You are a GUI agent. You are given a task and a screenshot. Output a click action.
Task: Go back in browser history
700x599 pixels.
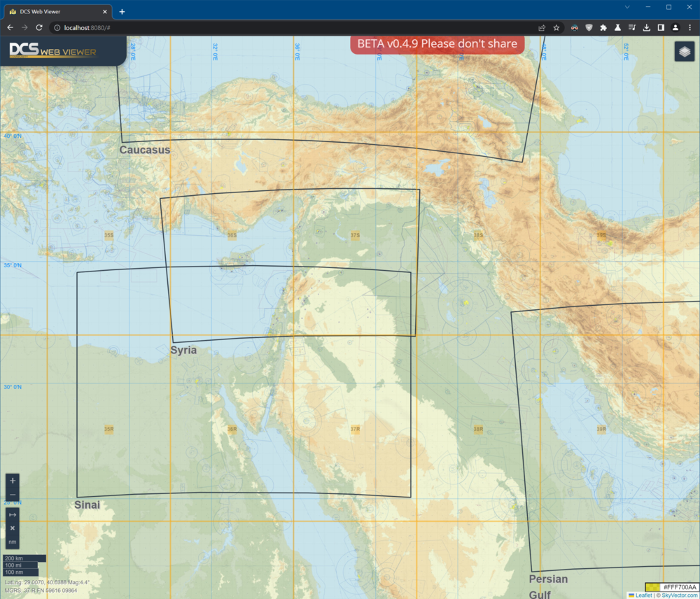[x=10, y=28]
